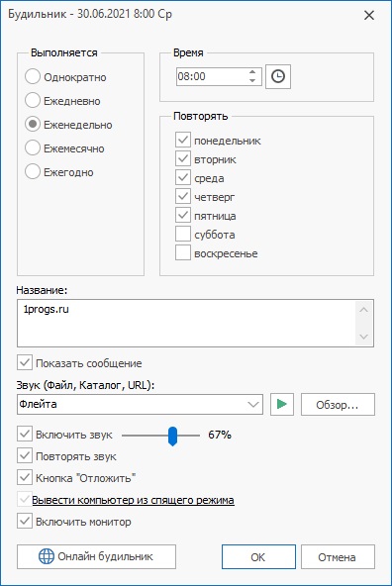Click the volume slider thumb at 67%
The image size is (392, 586).
click(x=172, y=436)
